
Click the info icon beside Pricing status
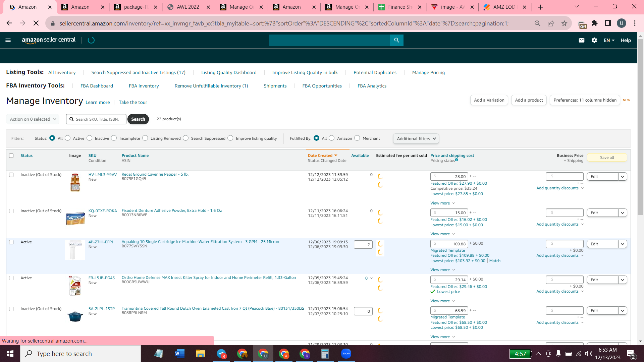[457, 160]
